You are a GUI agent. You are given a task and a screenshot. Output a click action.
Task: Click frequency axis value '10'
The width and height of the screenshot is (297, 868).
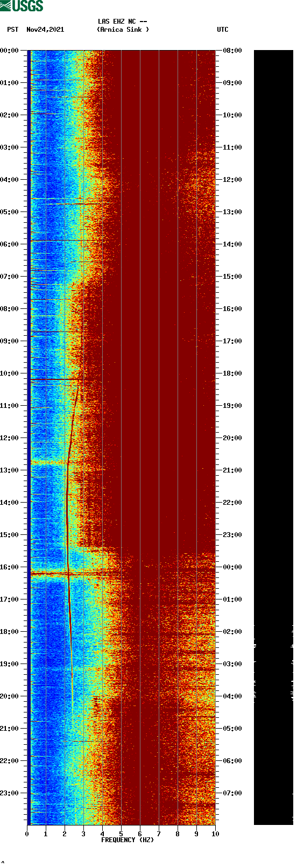tap(215, 834)
